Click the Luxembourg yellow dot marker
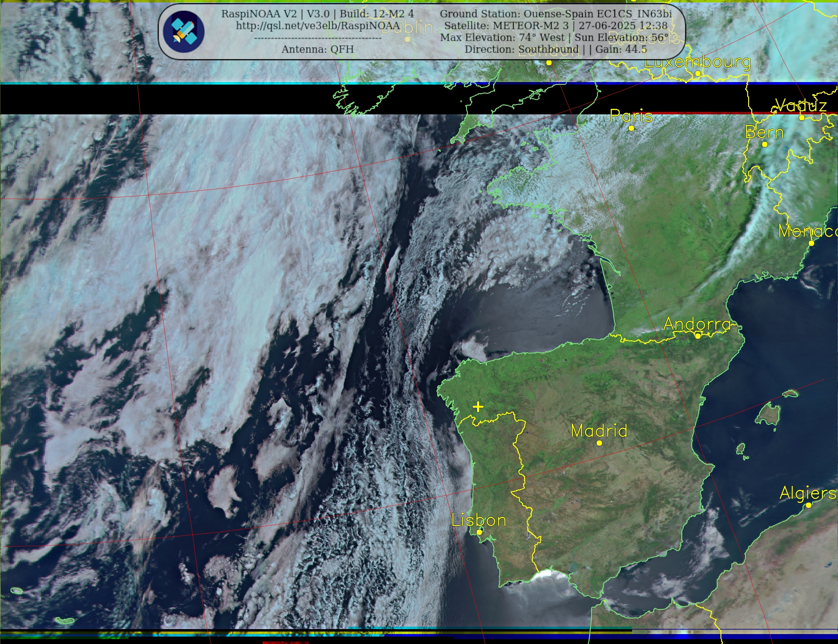Screen dimensions: 838x644 click(x=698, y=73)
